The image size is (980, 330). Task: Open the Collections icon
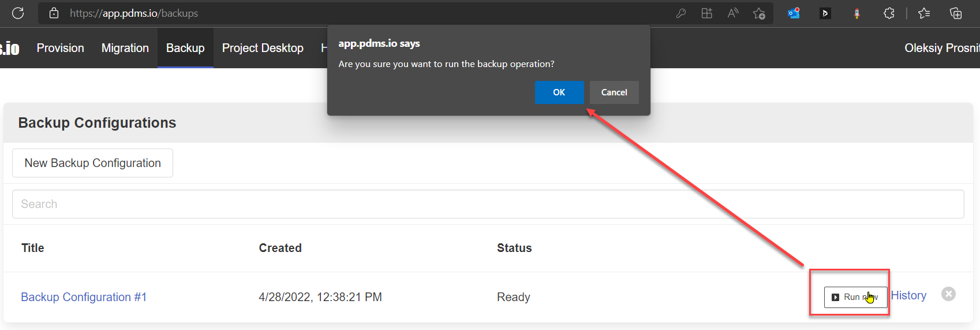(956, 13)
